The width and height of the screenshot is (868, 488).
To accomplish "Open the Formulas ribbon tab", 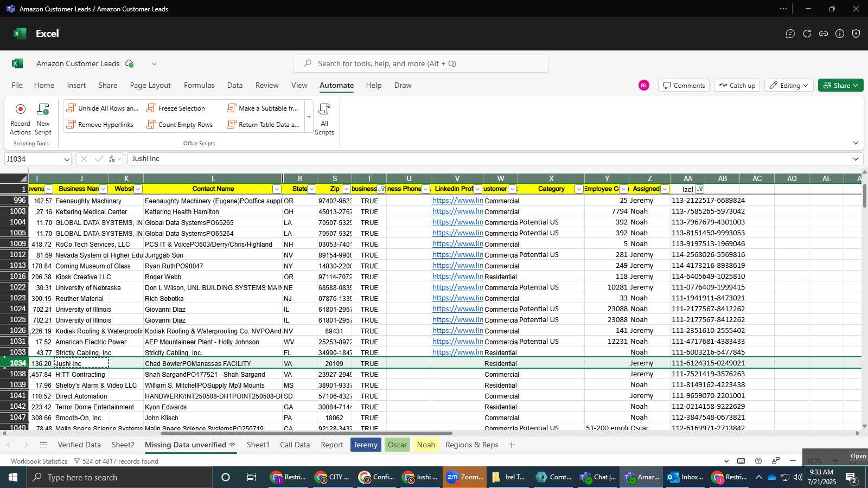I will (199, 85).
